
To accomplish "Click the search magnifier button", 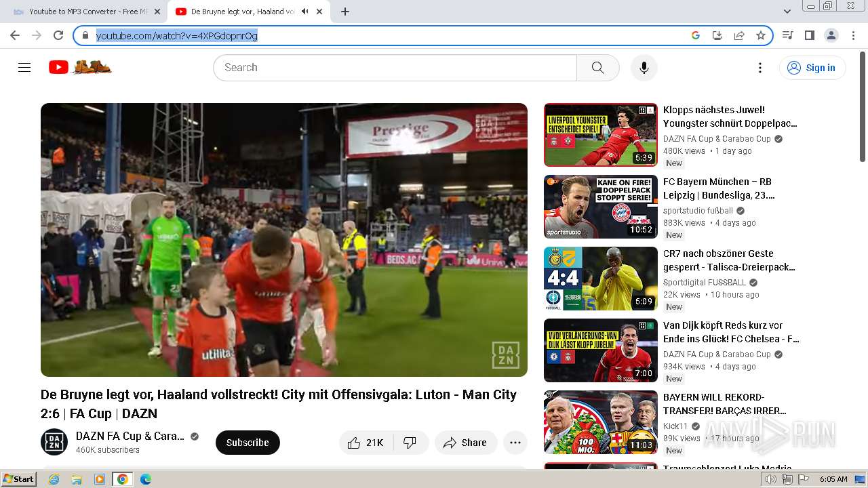I will coord(597,67).
